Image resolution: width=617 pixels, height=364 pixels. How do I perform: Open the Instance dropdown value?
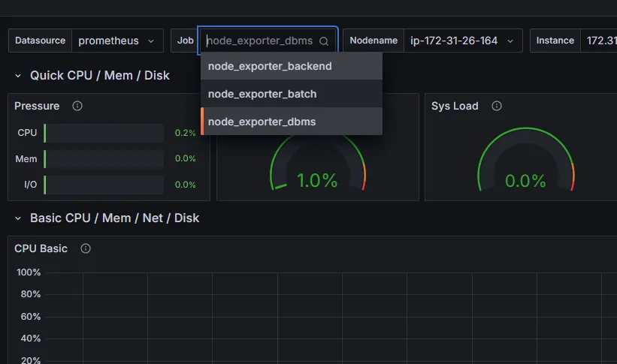pyautogui.click(x=598, y=41)
